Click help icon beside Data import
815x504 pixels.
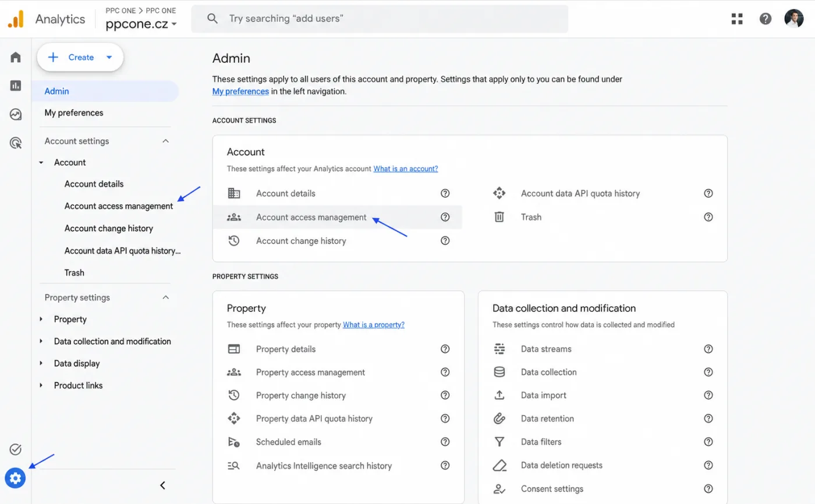point(708,395)
